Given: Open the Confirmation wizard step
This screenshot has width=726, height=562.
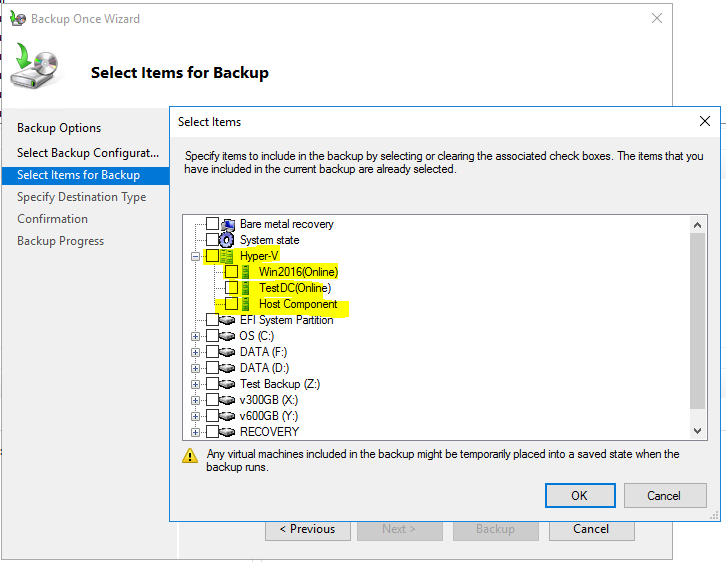Looking at the screenshot, I should point(52,219).
